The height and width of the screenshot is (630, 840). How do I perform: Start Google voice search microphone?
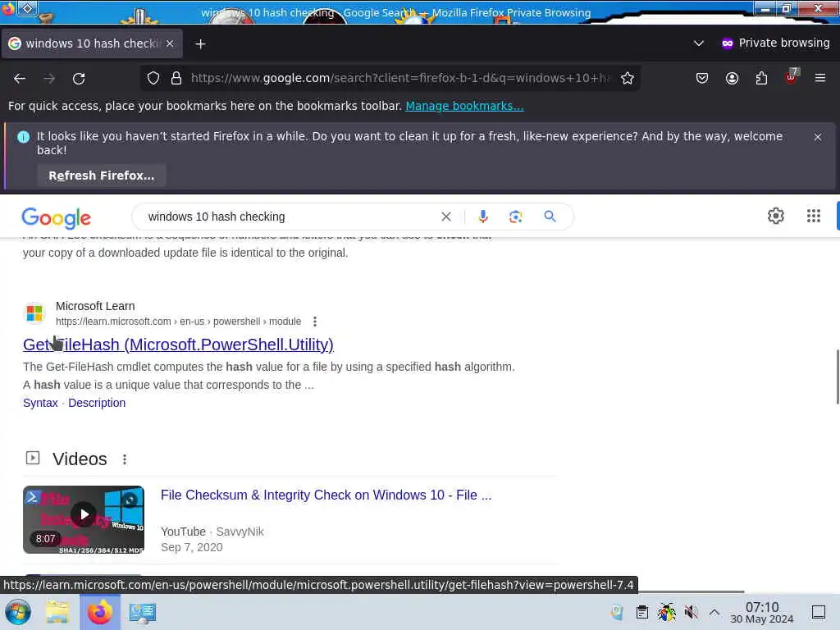[x=482, y=217]
